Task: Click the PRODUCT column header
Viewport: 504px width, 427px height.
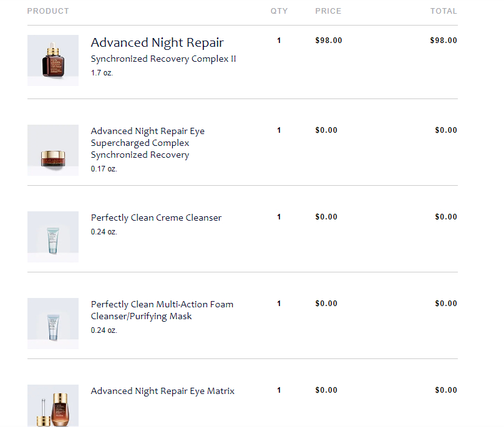Action: pyautogui.click(x=48, y=11)
